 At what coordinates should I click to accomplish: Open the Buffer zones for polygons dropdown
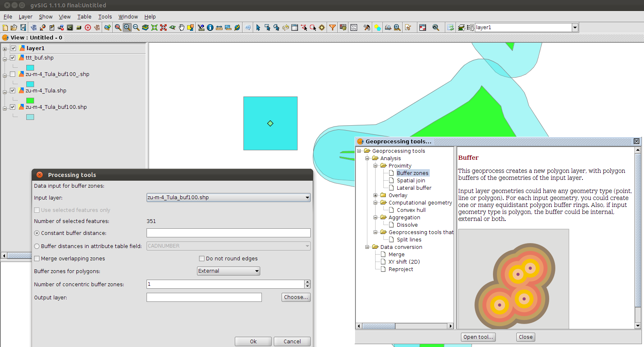[x=228, y=271]
